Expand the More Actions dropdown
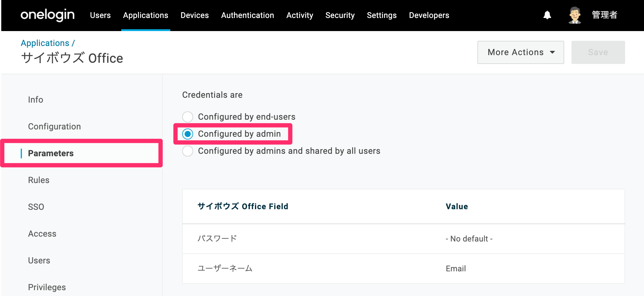 (521, 52)
